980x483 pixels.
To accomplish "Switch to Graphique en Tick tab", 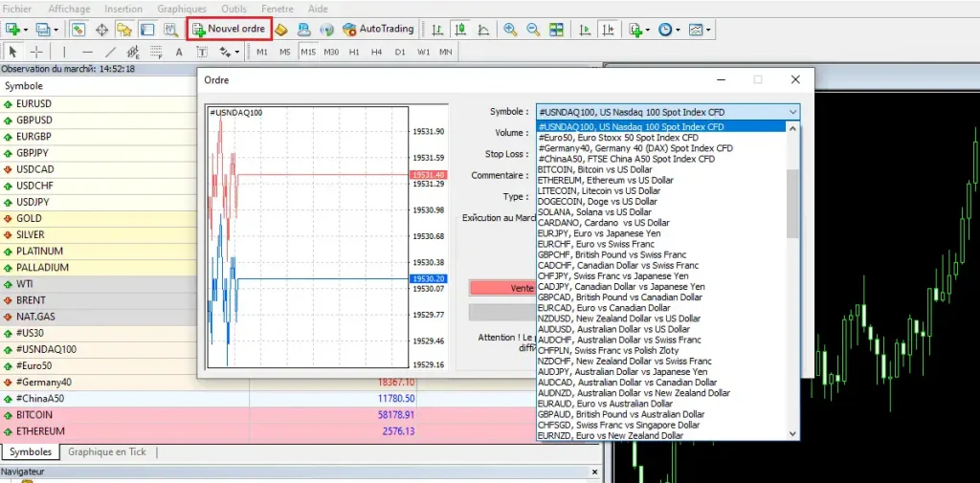I will coord(107,451).
